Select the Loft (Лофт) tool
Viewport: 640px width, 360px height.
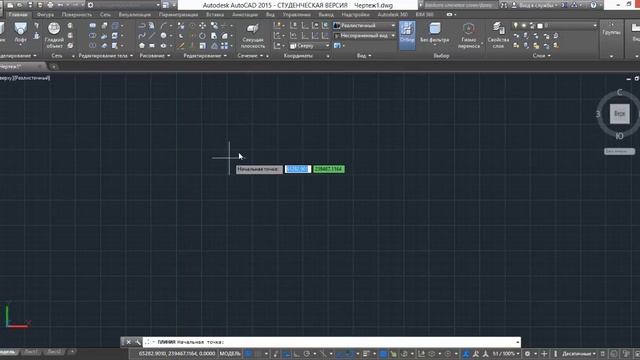(20, 32)
